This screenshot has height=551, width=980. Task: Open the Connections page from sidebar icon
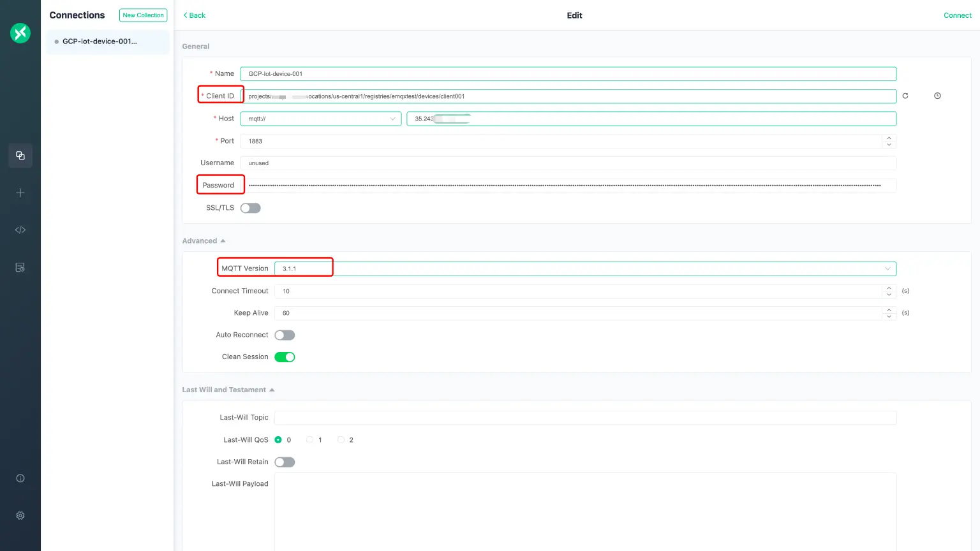(20, 156)
